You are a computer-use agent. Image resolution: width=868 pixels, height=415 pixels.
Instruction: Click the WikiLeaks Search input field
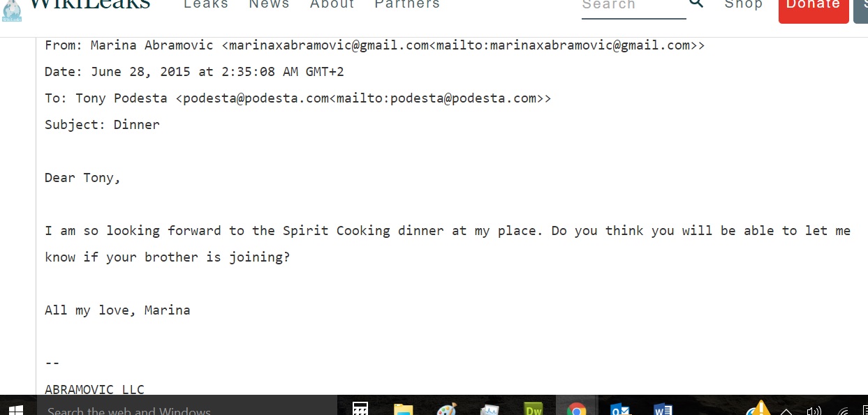coord(634,7)
